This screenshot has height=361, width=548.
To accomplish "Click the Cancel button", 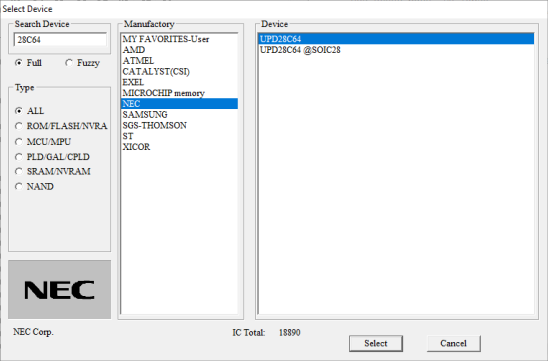I will tap(453, 344).
